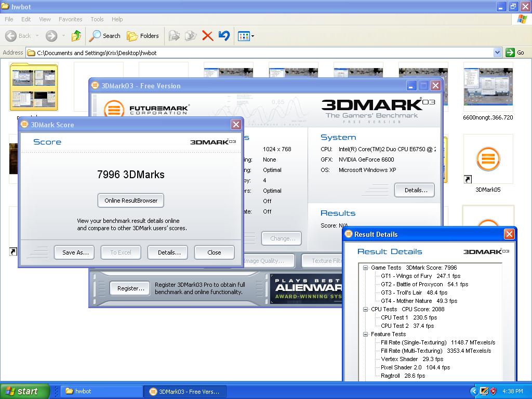Expand hidden system tray icons
Viewport: 532px width, 399px height.
click(474, 391)
